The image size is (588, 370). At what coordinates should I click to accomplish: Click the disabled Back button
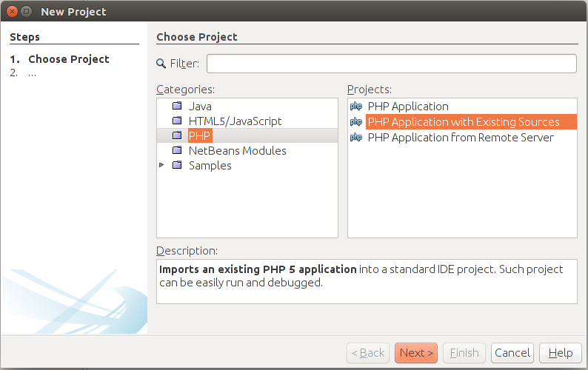pyautogui.click(x=368, y=353)
